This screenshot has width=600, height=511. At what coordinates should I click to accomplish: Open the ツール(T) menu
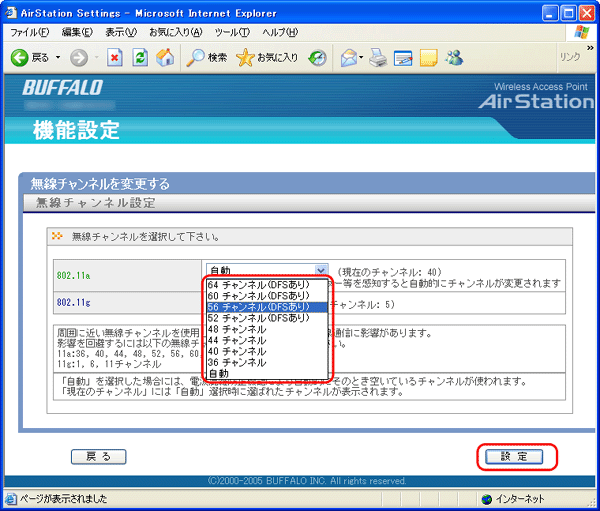point(231,33)
